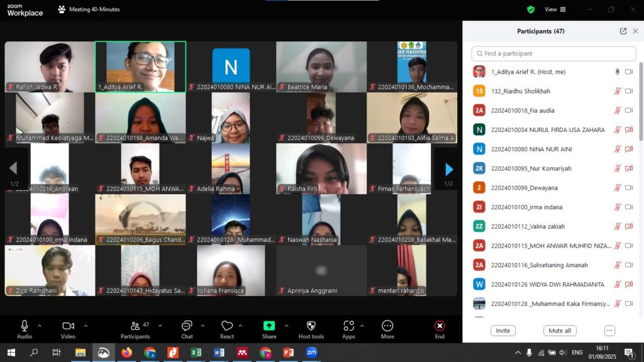Screen dimensions: 644x362
Task: Open Host tools shield
Action: (311, 329)
